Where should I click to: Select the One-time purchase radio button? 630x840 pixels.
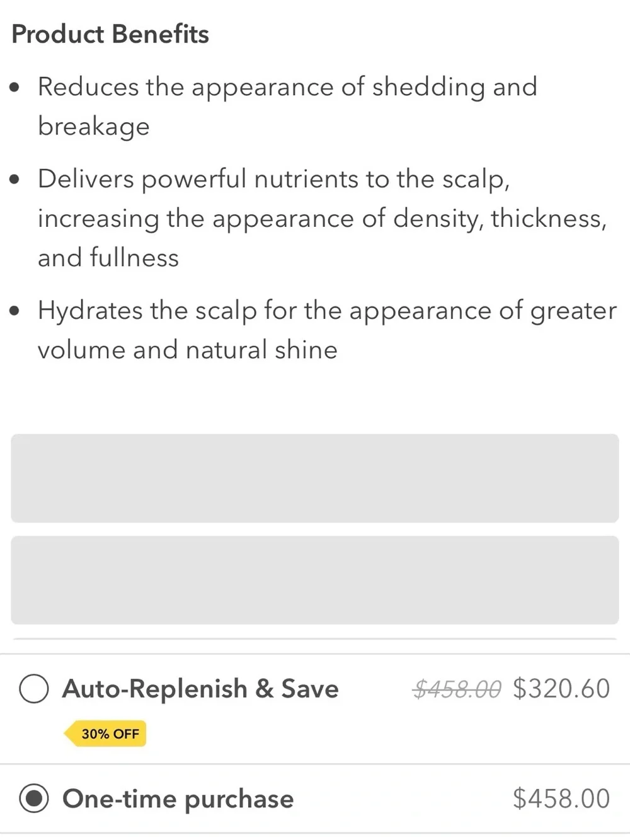(33, 799)
